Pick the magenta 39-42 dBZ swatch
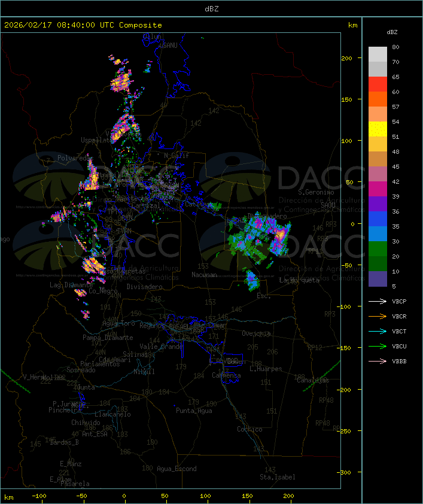 click(378, 189)
